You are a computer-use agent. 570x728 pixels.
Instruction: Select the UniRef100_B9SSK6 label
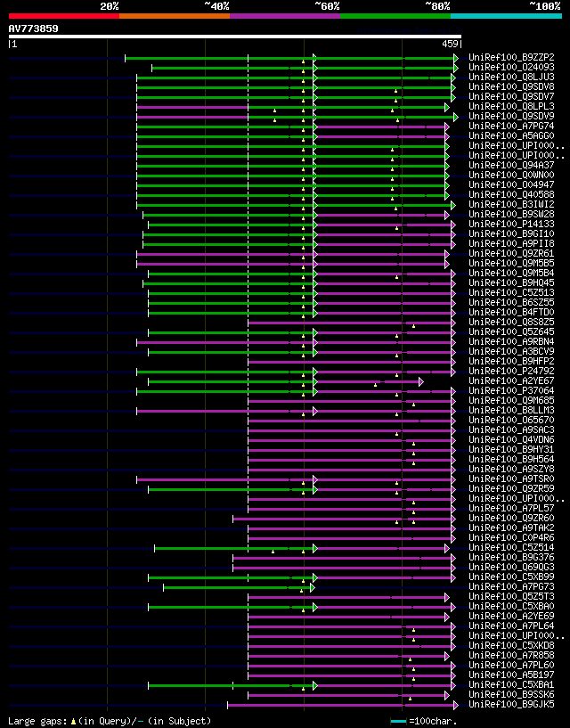point(511,695)
